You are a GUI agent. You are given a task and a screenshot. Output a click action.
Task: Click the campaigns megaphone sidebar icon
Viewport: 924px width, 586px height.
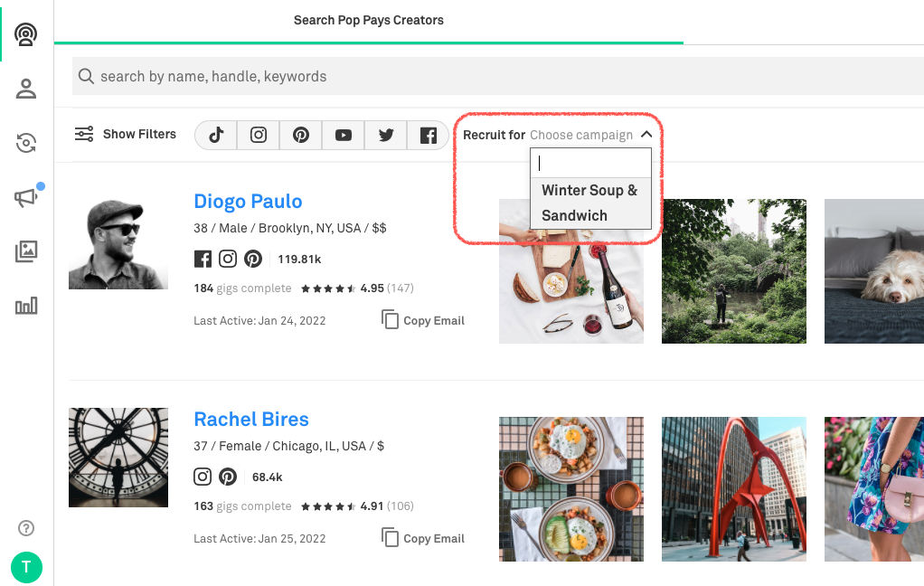point(26,198)
